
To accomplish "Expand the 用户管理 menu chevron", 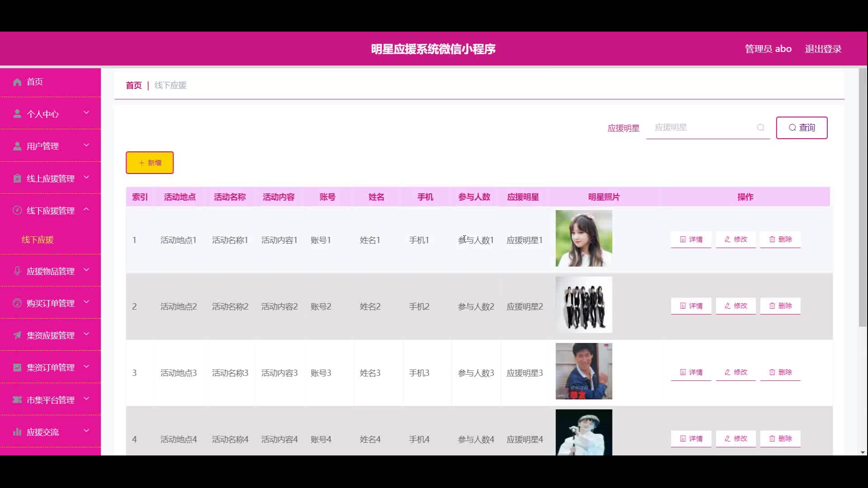I will click(86, 145).
